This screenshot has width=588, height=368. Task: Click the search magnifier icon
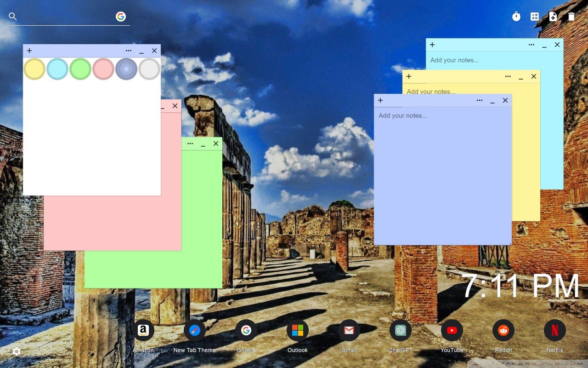coord(13,17)
